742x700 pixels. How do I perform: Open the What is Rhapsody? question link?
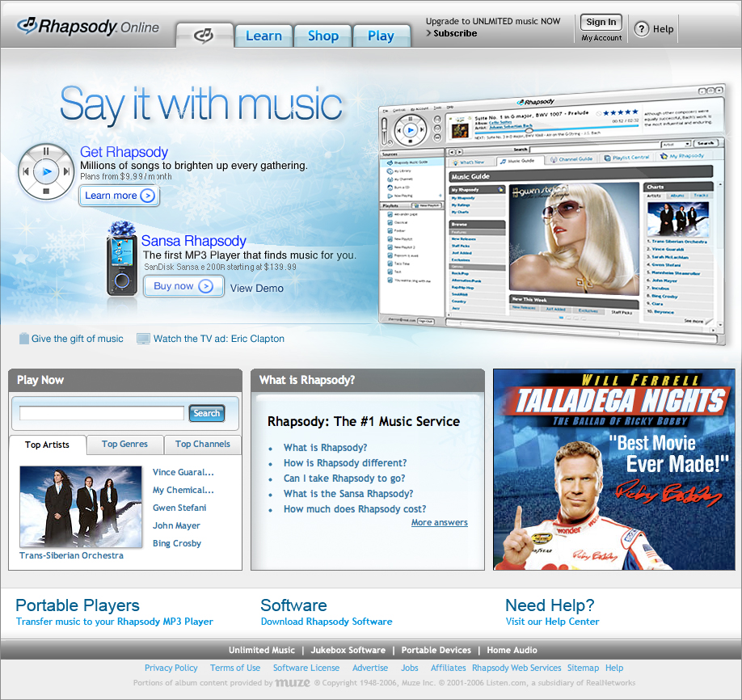pos(325,448)
